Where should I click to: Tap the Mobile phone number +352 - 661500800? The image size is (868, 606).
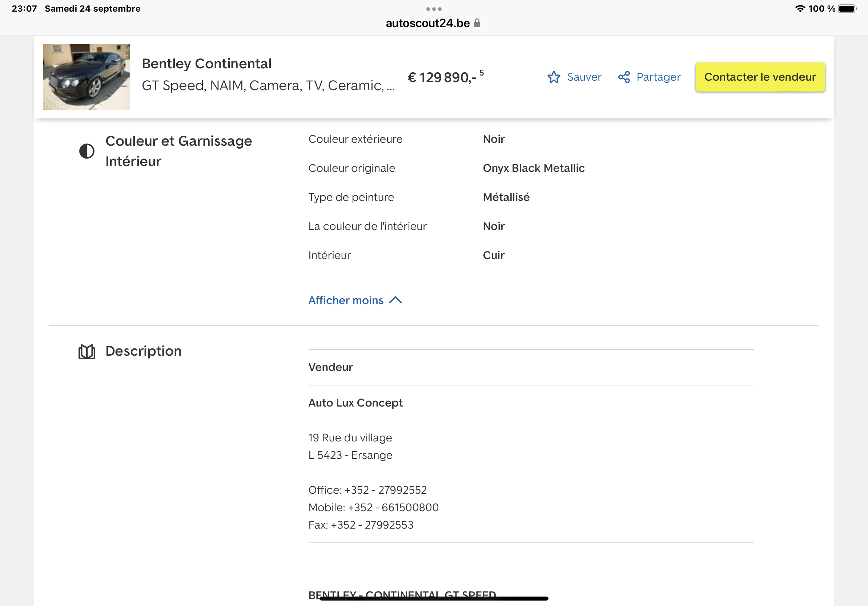coord(393,507)
